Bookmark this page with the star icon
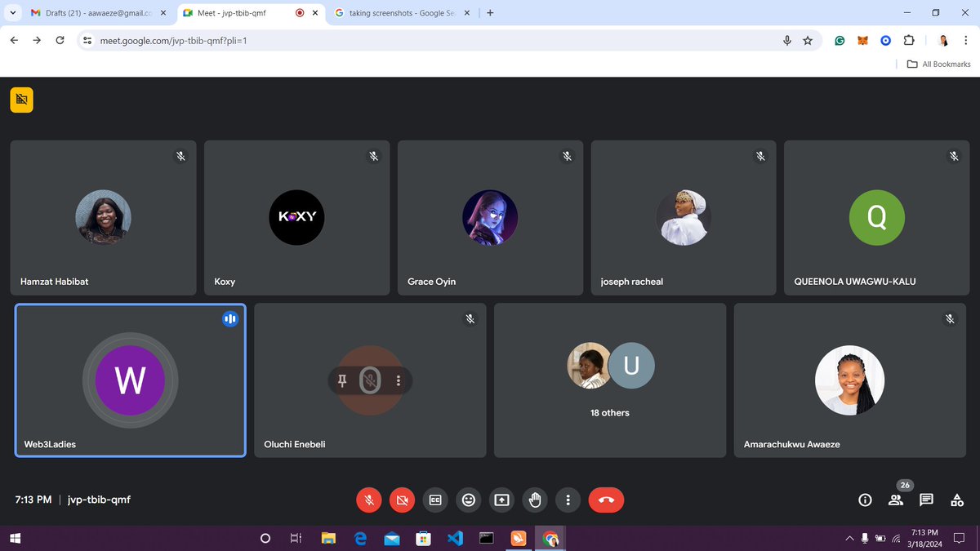The image size is (980, 551). [x=808, y=40]
